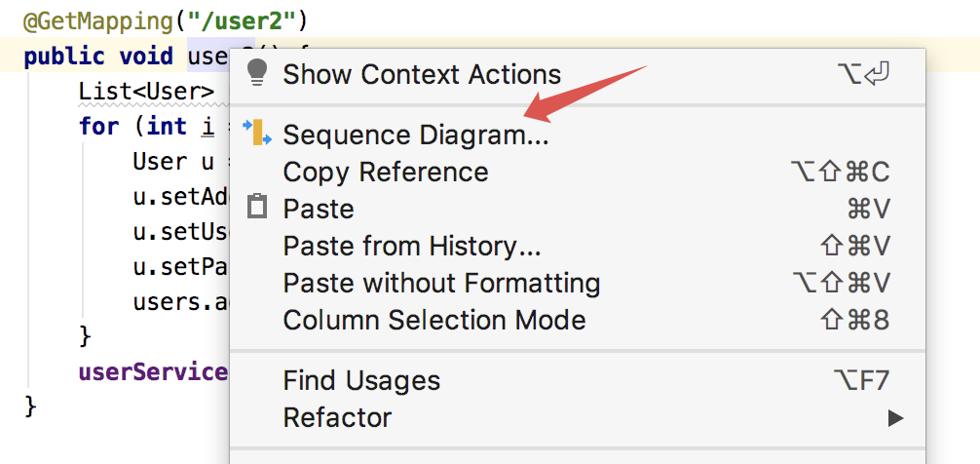Viewport: 980px width, 464px height.
Task: Open Sequence Diagram... from context menu
Action: click(x=416, y=135)
